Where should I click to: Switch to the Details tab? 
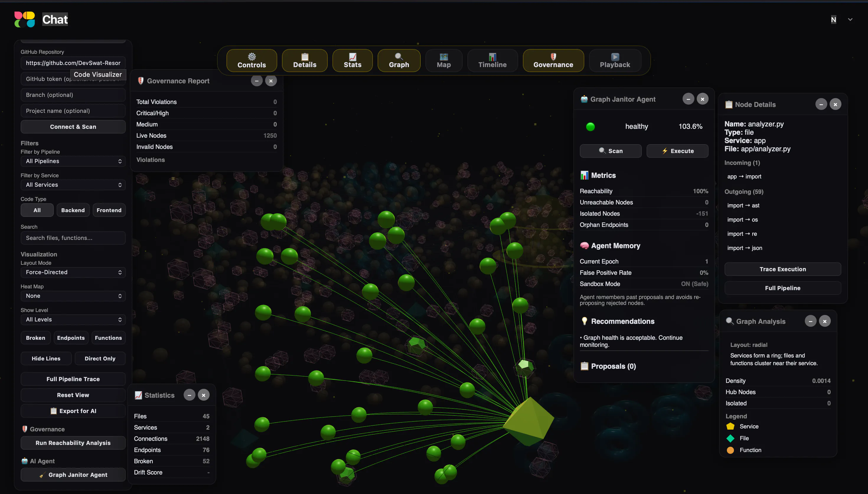304,60
